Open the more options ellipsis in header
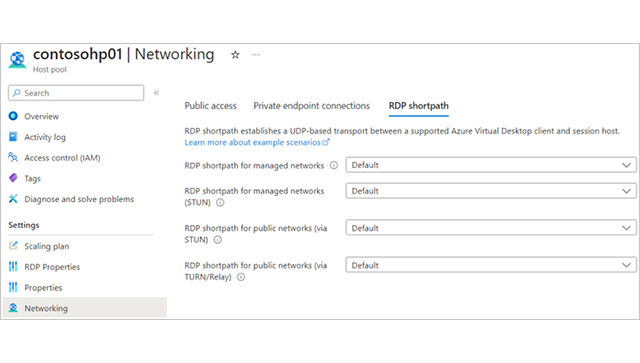 point(256,55)
